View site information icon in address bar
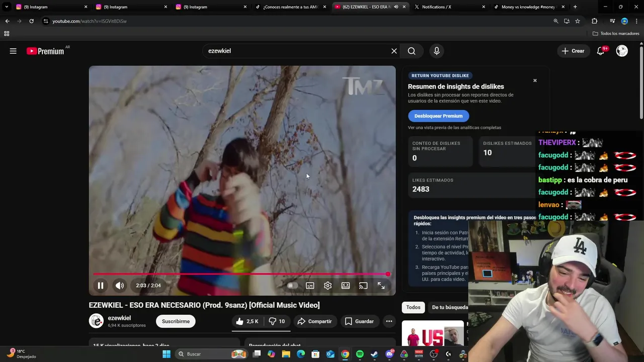The width and height of the screenshot is (644, 362). tap(46, 21)
